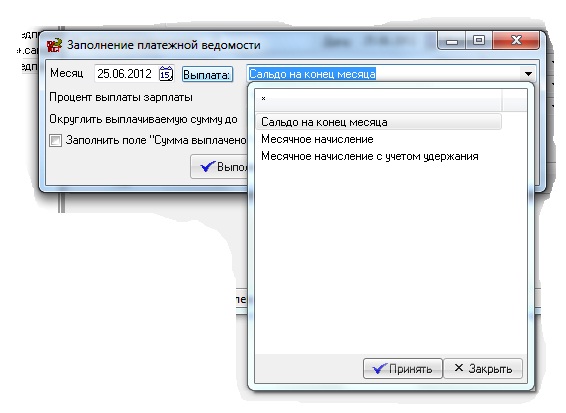The height and width of the screenshot is (413, 566).
Task: Open the calendar picker next to date
Action: pyautogui.click(x=166, y=74)
